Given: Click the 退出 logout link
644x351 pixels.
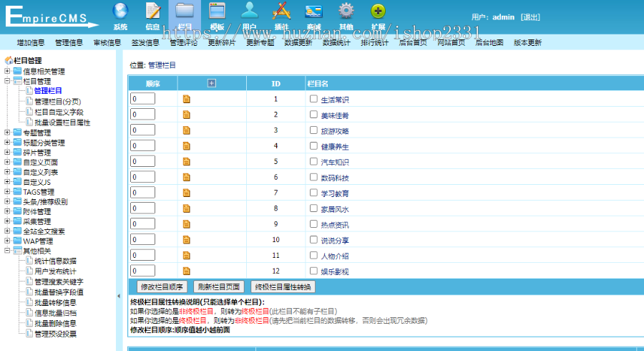Looking at the screenshot, I should tap(530, 17).
